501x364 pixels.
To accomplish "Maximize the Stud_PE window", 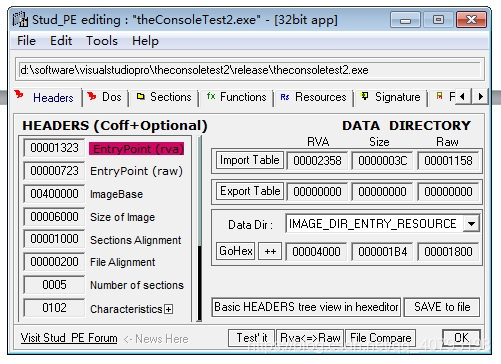I will pos(438,20).
